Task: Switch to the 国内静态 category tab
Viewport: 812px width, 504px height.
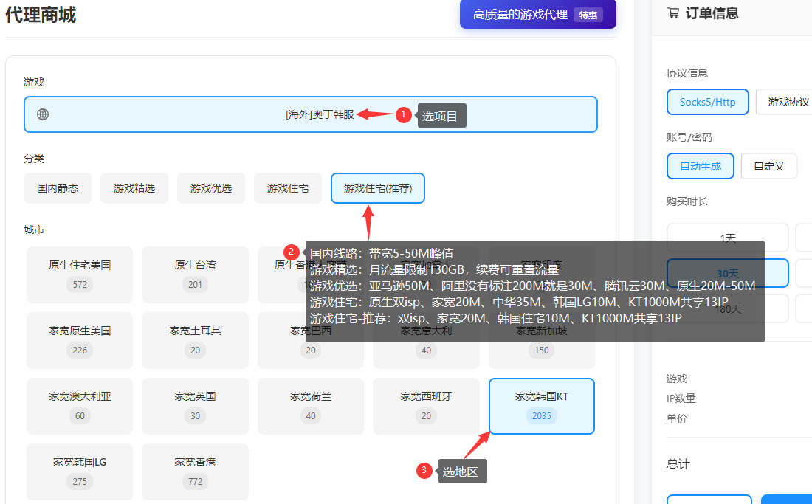Action: click(x=57, y=188)
